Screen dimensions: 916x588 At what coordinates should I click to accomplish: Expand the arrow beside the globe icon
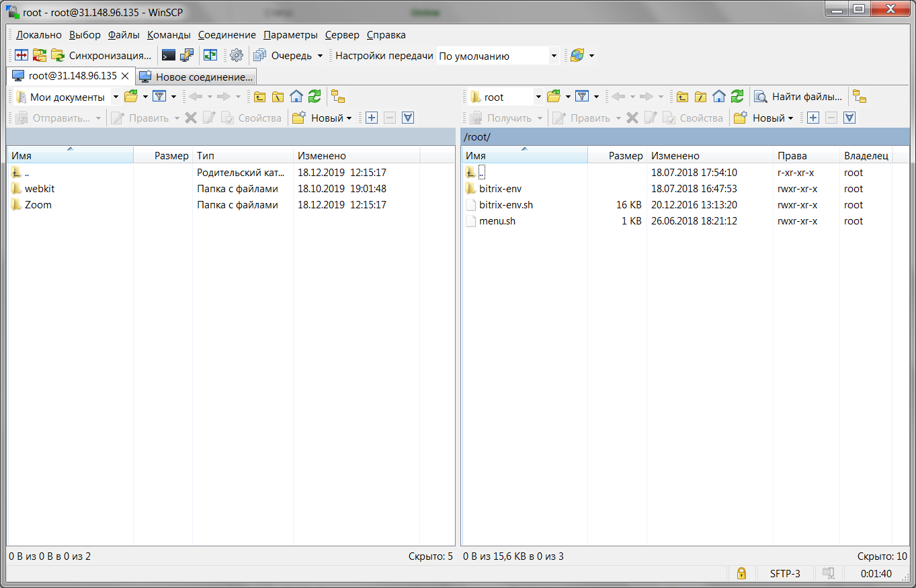coord(591,56)
